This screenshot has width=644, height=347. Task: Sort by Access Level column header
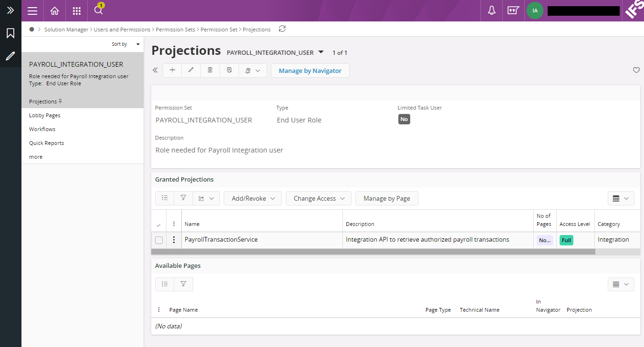click(575, 224)
